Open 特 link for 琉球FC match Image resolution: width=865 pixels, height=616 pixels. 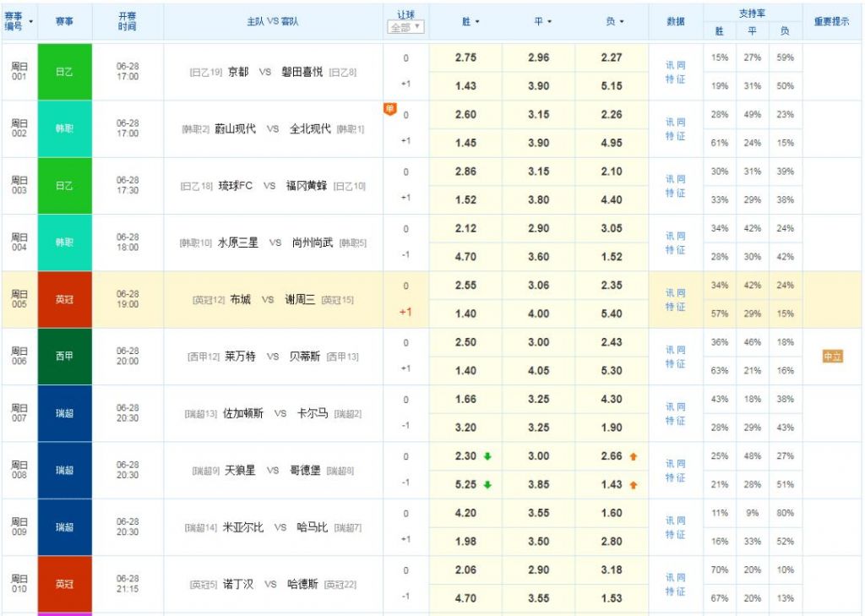[670, 194]
